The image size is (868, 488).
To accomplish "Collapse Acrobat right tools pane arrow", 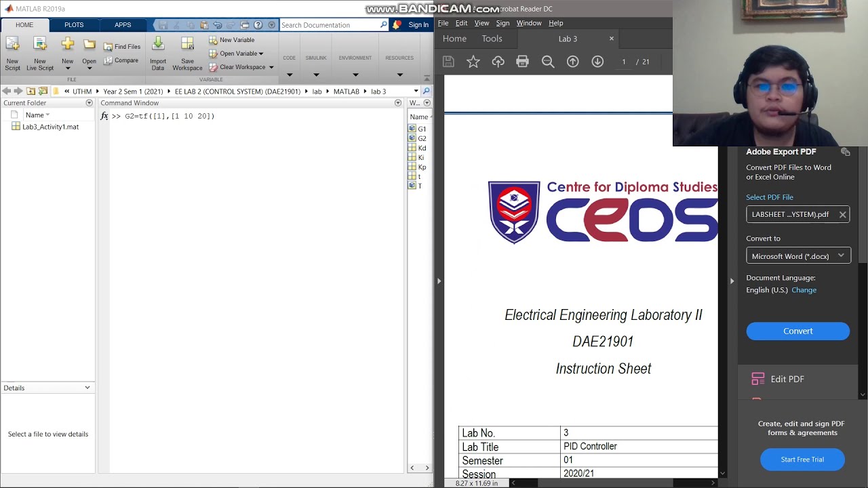I will coord(732,281).
